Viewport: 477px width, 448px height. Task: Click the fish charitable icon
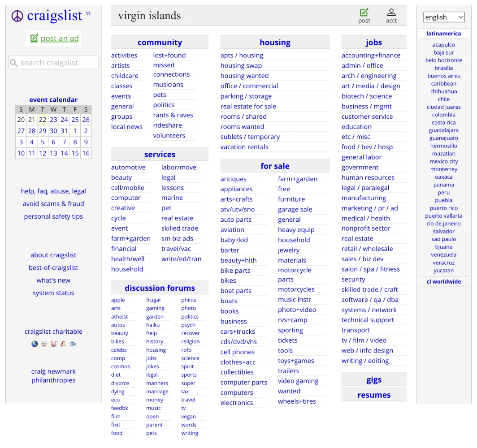click(73, 344)
